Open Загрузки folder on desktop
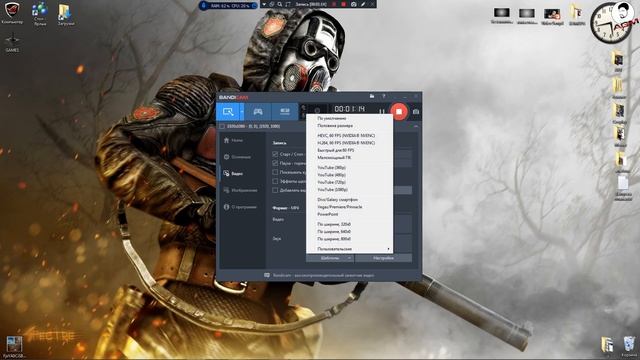This screenshot has width=640, height=360. pos(65,14)
